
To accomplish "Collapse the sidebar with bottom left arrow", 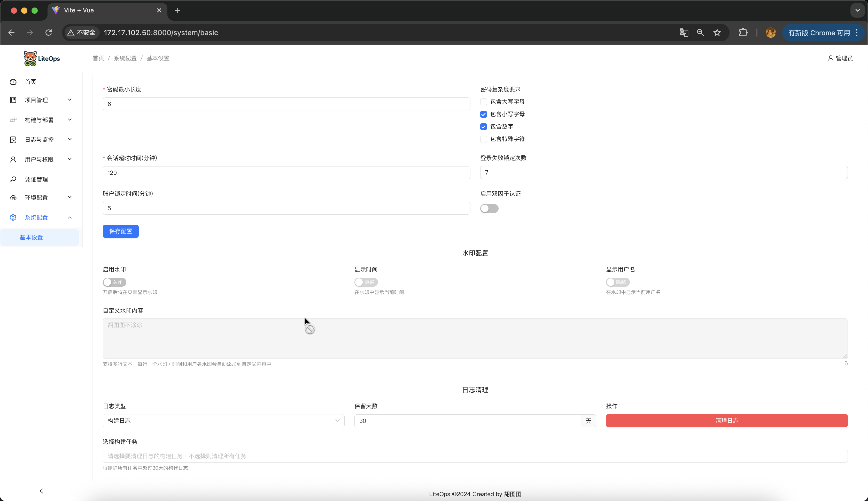I will click(x=41, y=491).
